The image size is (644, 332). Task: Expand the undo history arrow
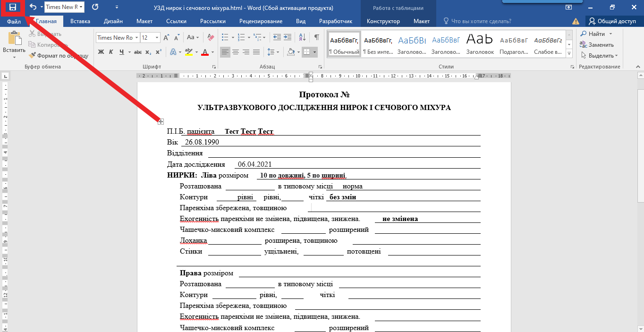coord(41,7)
